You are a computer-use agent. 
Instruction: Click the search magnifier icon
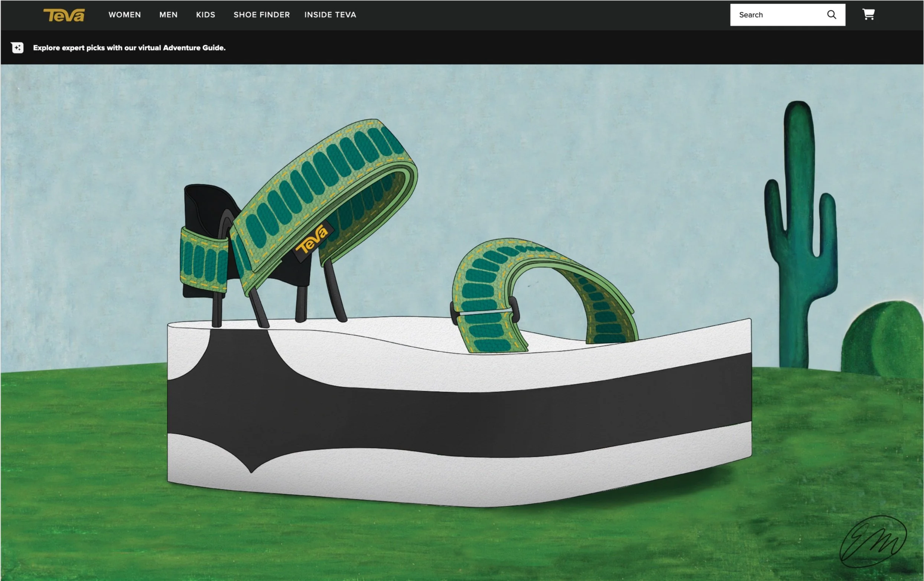831,14
